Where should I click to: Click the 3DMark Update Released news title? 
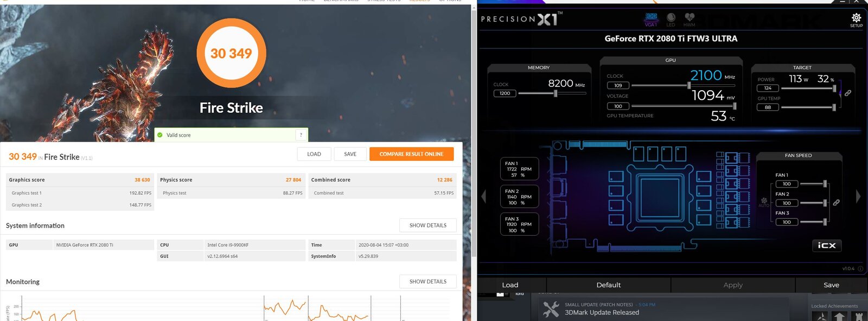602,312
